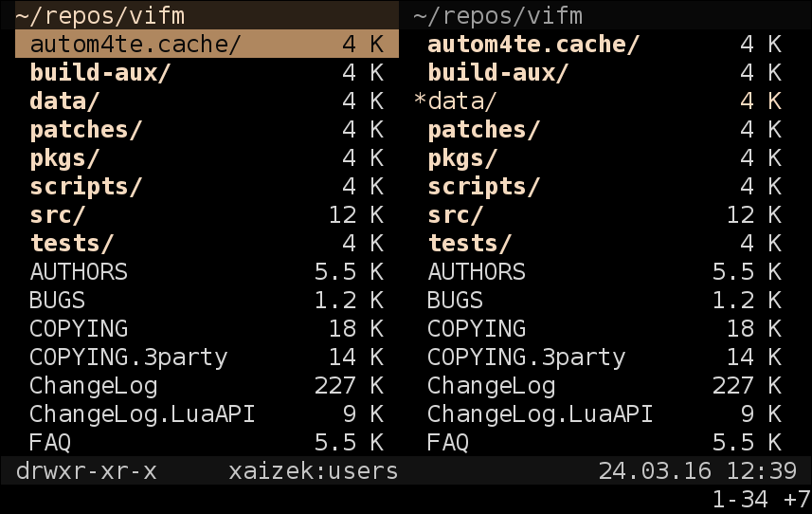Select autom4te.cache/ in the left pane

[208, 44]
